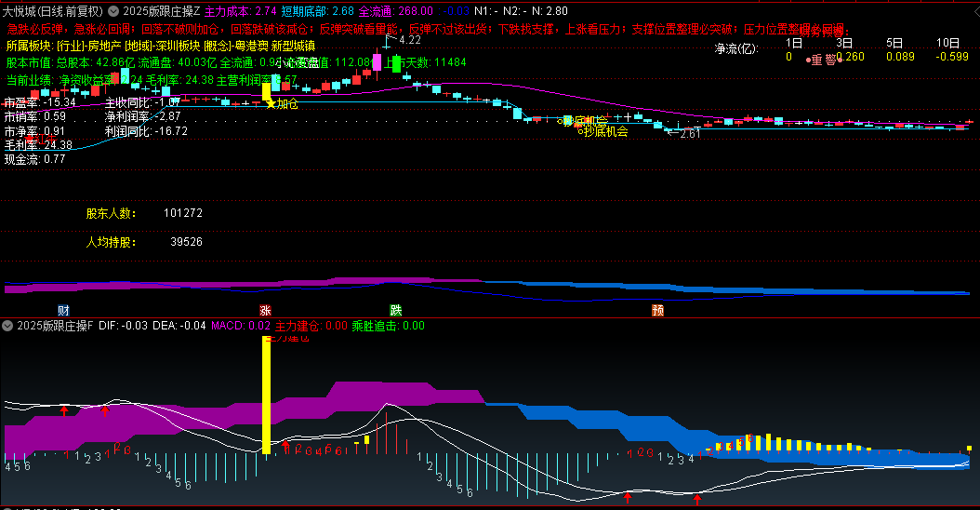Click the 流通盘: 40.03亿 value

[178, 62]
